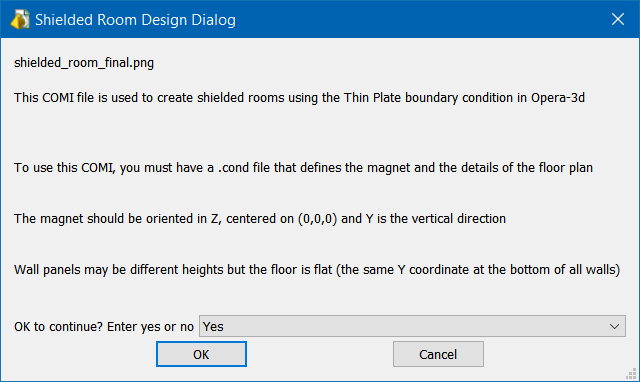Click the window resize grip in corner
640x382 pixels.
coord(632,373)
